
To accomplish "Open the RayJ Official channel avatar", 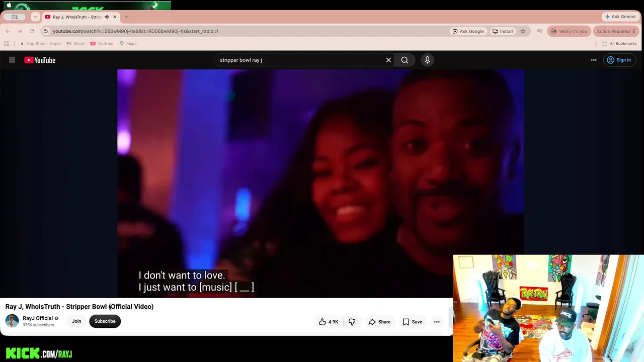I will (x=12, y=321).
